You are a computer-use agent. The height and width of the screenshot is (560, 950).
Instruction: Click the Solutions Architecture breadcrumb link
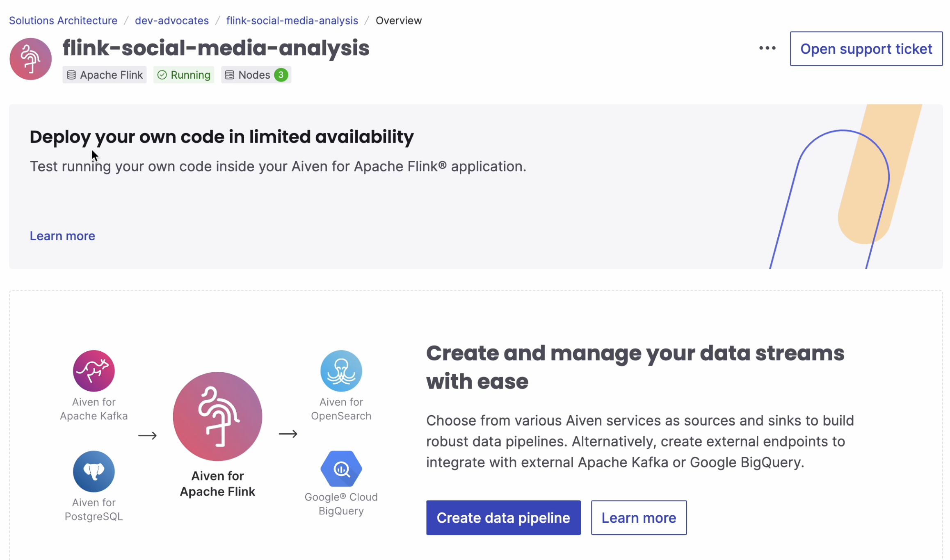pyautogui.click(x=63, y=20)
